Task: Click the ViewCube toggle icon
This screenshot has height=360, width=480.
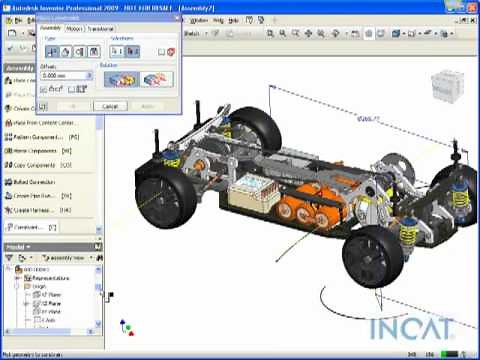Action: pyautogui.click(x=369, y=33)
